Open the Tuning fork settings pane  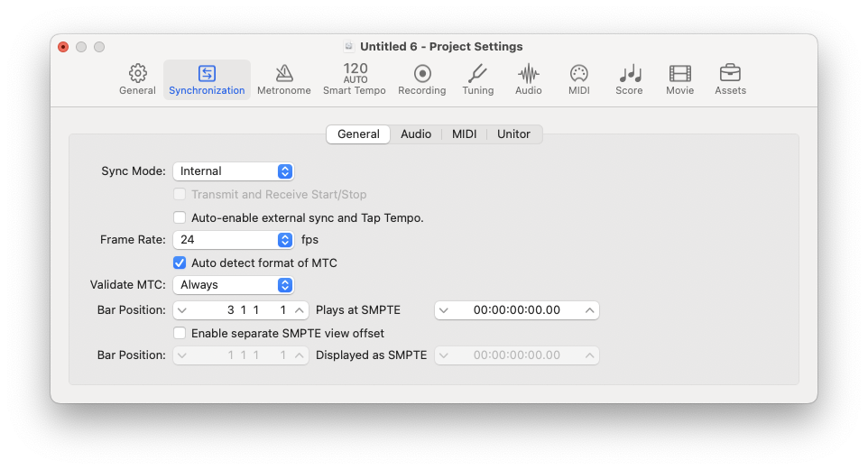[477, 79]
